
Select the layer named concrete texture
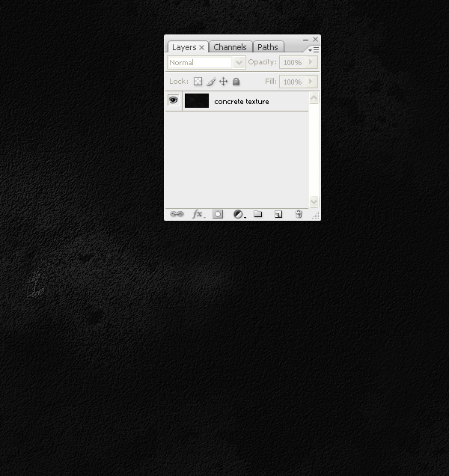(242, 102)
